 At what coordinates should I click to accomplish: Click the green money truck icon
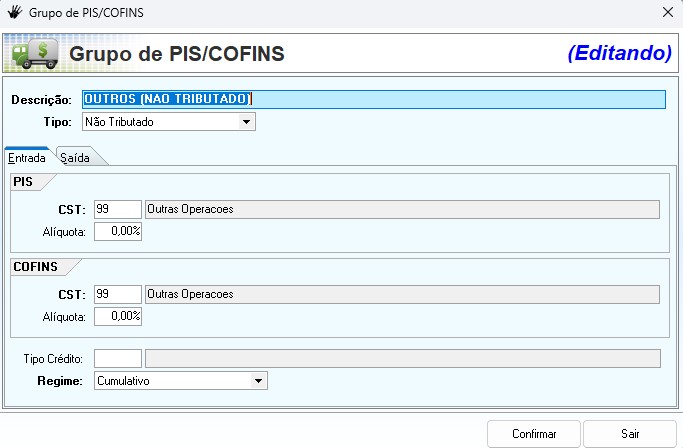(31, 52)
